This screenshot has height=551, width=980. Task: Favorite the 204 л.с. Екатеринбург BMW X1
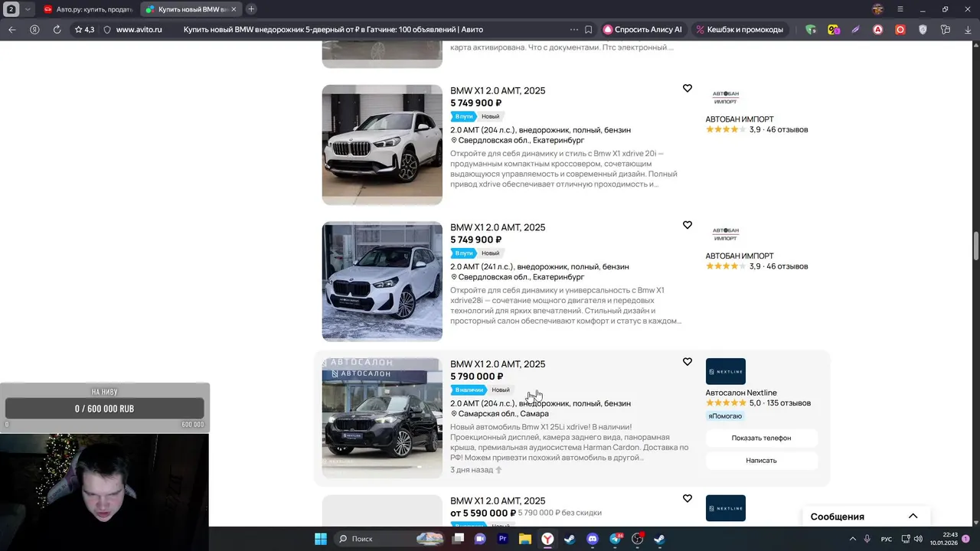point(688,89)
